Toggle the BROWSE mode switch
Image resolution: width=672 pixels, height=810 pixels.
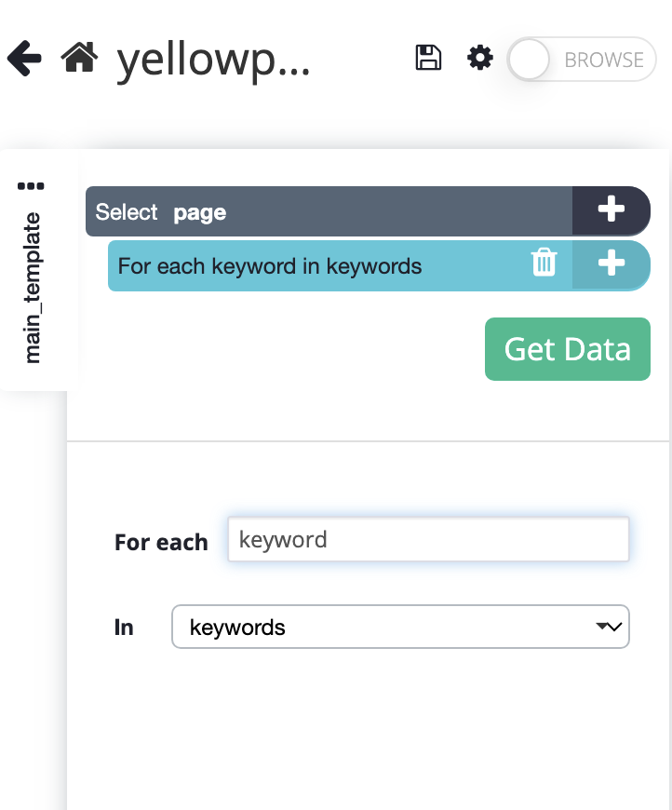[x=582, y=60]
